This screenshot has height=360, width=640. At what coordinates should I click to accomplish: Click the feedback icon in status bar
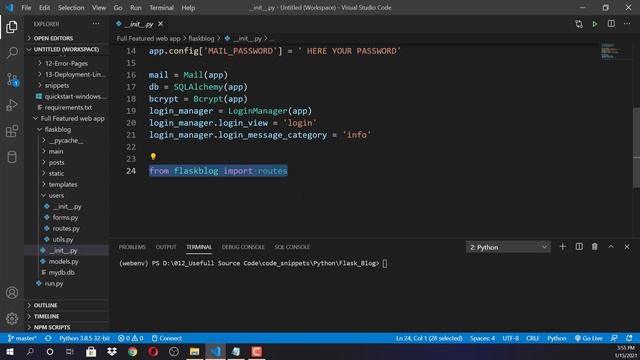614,338
